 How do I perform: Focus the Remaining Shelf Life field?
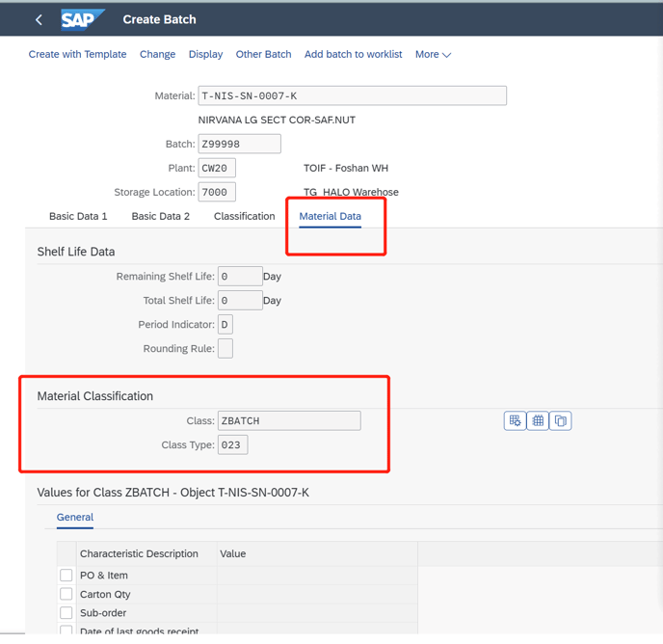(x=239, y=276)
